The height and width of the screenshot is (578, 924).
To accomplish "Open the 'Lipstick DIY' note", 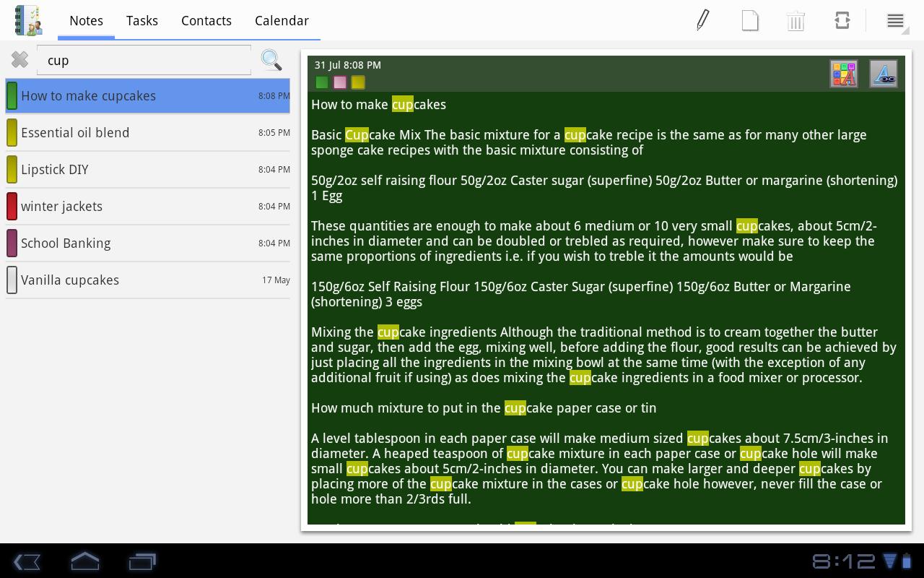I will pyautogui.click(x=148, y=169).
